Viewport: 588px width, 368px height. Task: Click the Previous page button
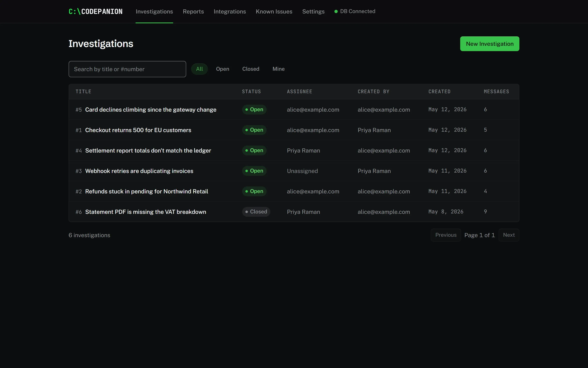[446, 235]
